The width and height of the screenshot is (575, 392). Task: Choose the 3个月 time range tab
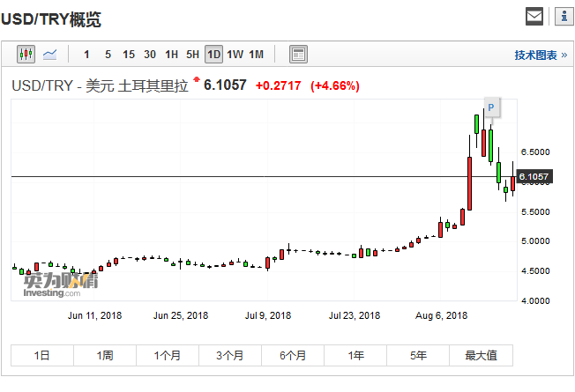pos(230,356)
